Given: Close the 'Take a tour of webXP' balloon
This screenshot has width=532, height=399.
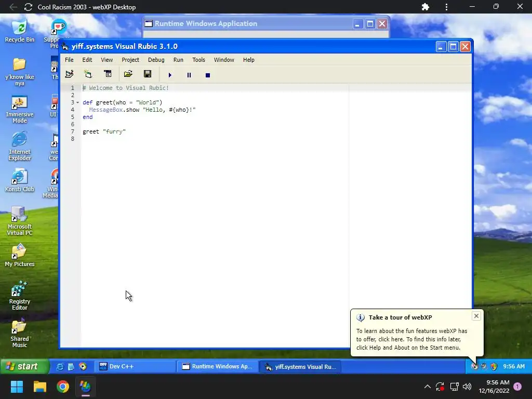Looking at the screenshot, I should [x=476, y=316].
